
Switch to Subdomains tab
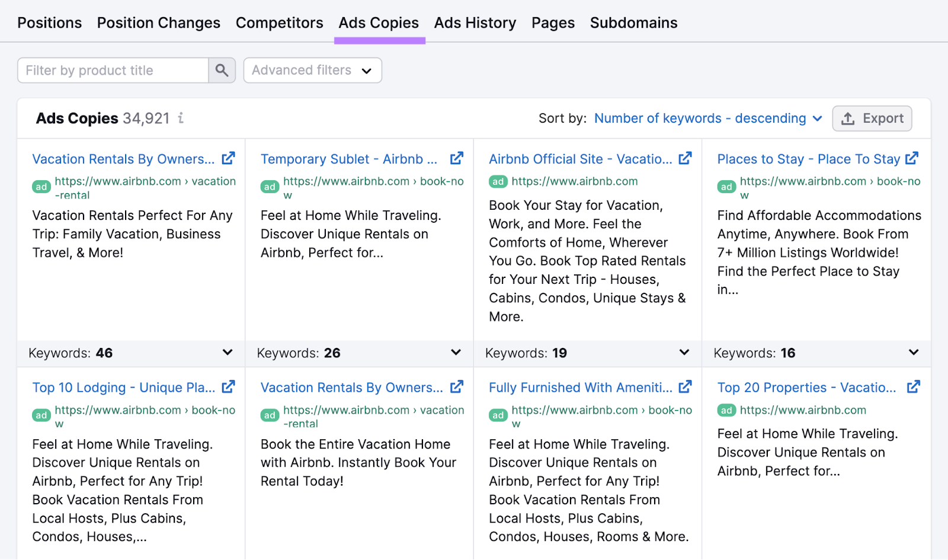click(x=633, y=23)
